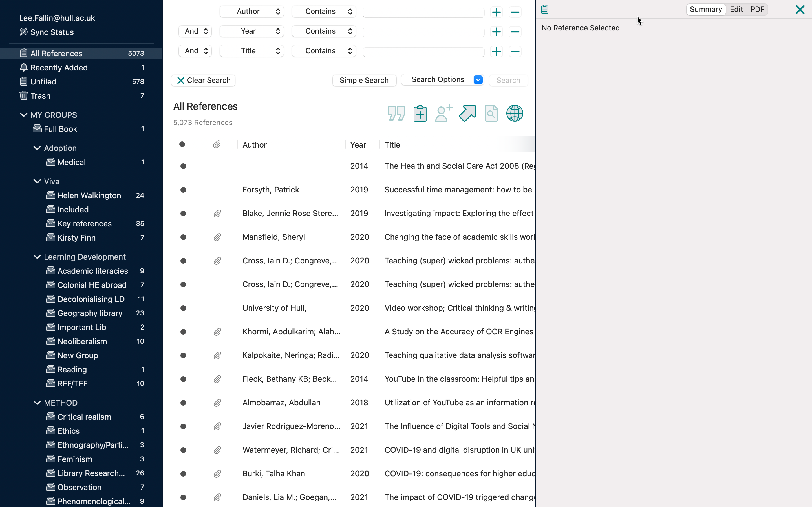This screenshot has width=812, height=507.
Task: Click read status column header dot
Action: 182,144
